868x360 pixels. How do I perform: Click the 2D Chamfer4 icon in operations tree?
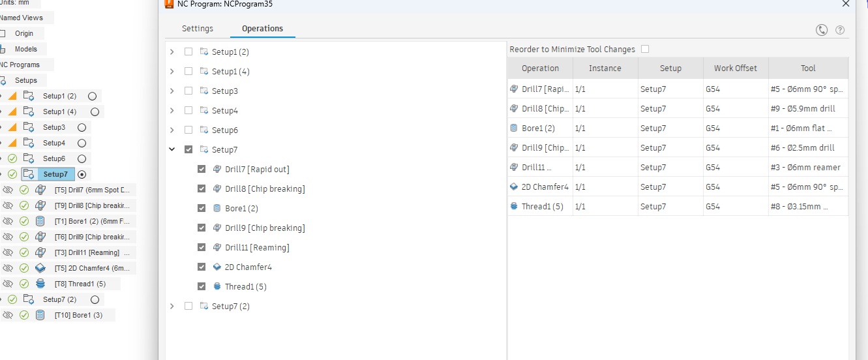pos(218,267)
